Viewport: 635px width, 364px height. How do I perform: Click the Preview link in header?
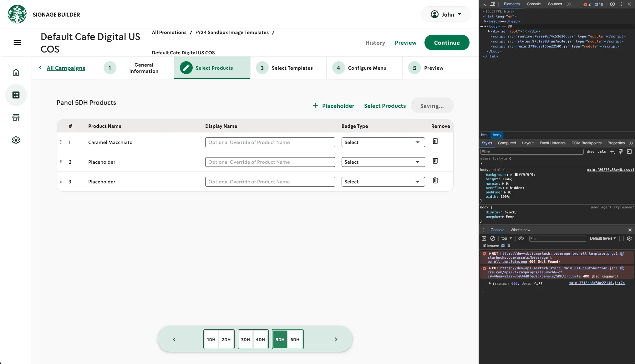coord(405,43)
